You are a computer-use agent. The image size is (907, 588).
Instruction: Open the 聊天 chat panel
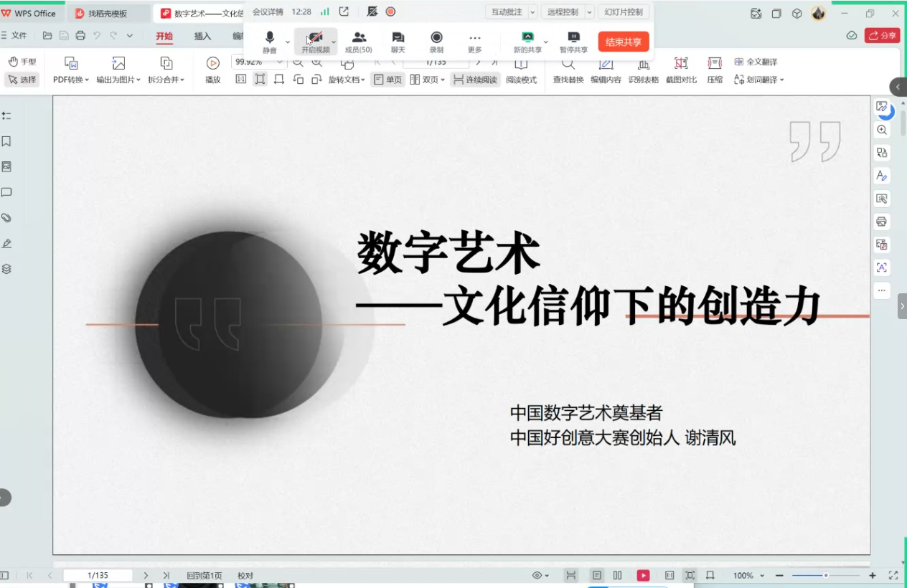[398, 42]
